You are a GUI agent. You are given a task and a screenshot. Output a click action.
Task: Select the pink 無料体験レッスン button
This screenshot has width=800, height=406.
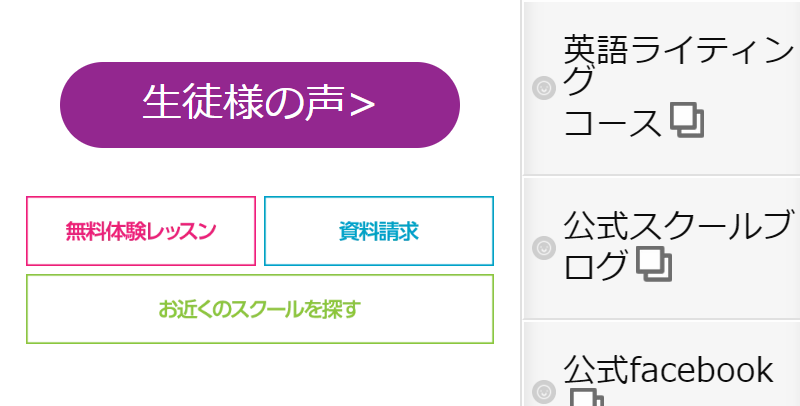tap(141, 231)
